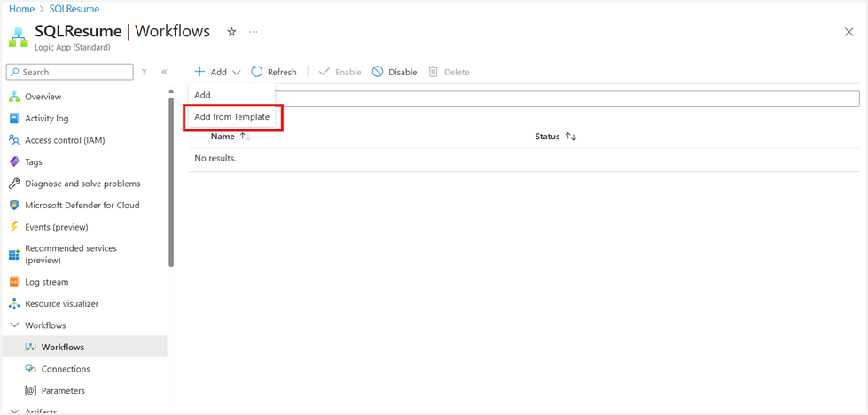Click the plus Add icon

coord(199,72)
